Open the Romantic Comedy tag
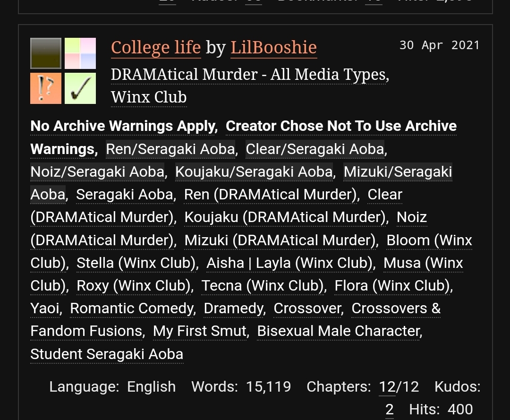This screenshot has height=420, width=510. (132, 308)
